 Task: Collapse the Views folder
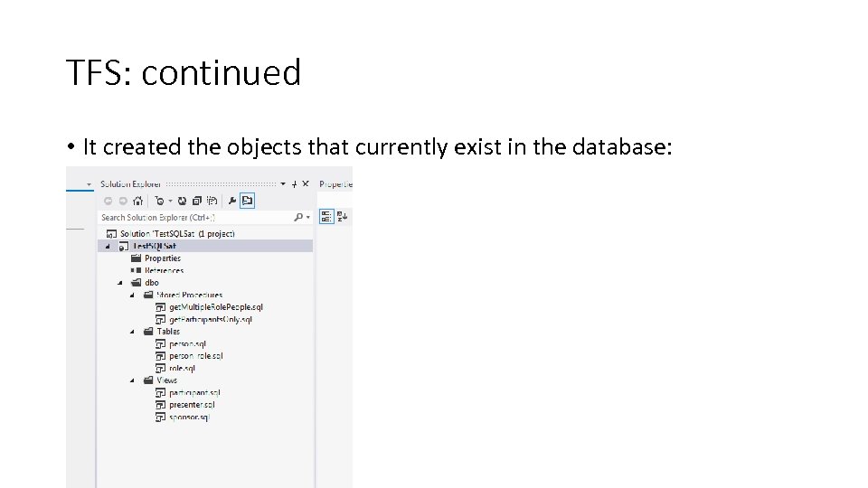[132, 380]
